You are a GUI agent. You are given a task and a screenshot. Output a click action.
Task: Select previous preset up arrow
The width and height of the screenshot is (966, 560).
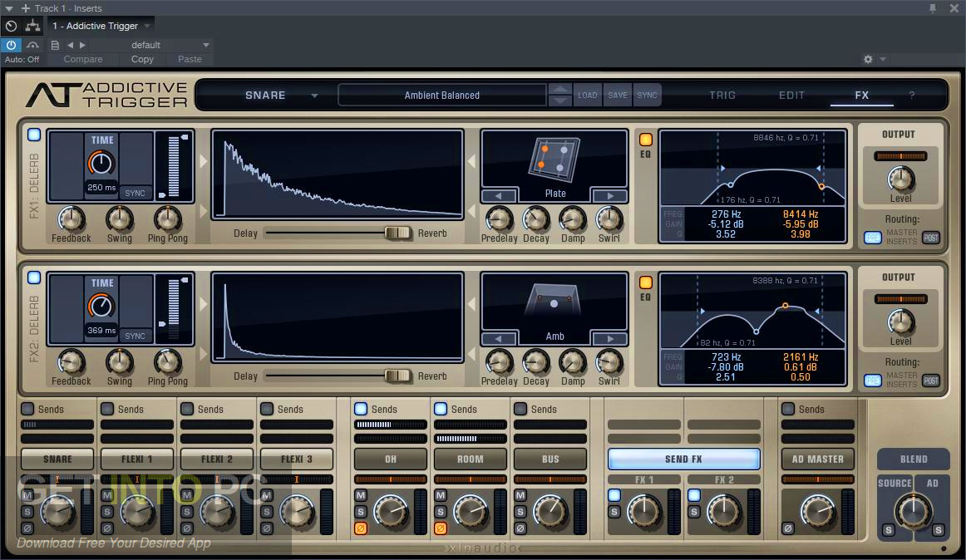coord(560,90)
